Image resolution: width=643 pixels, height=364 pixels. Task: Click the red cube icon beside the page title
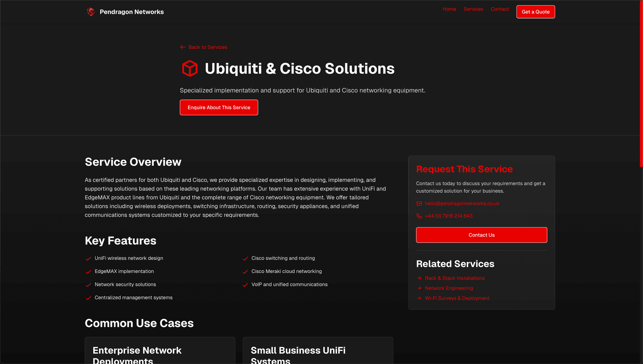point(190,68)
